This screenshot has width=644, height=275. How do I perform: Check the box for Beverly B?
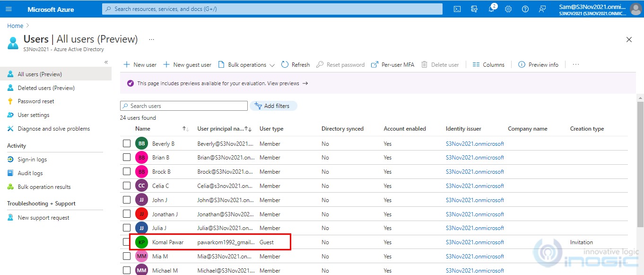(x=127, y=143)
